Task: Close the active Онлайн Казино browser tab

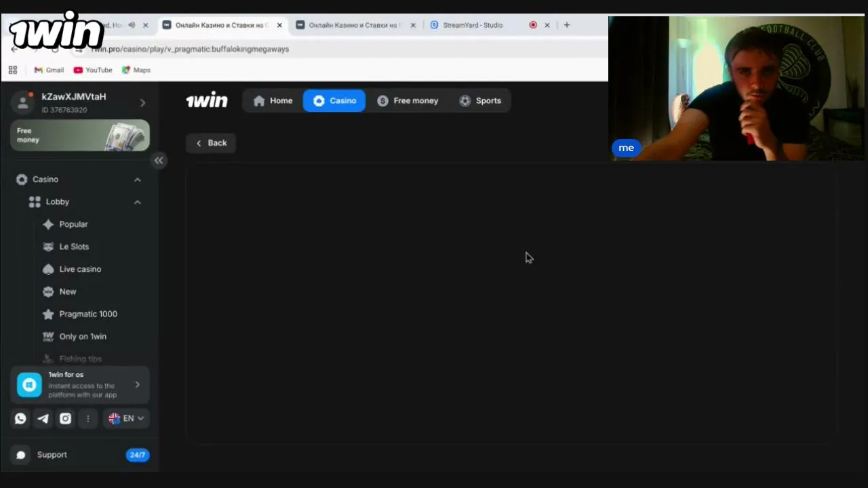Action: coord(279,25)
